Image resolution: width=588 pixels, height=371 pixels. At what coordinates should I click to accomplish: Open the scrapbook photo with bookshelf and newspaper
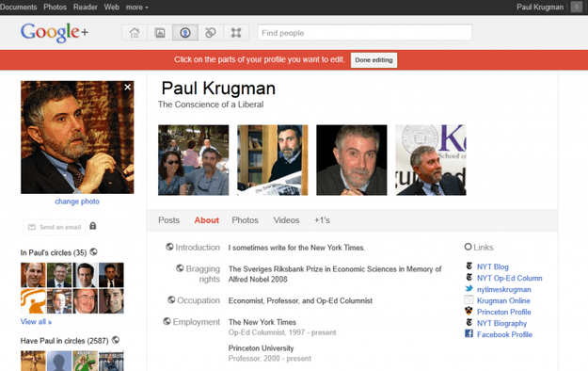[x=273, y=160]
